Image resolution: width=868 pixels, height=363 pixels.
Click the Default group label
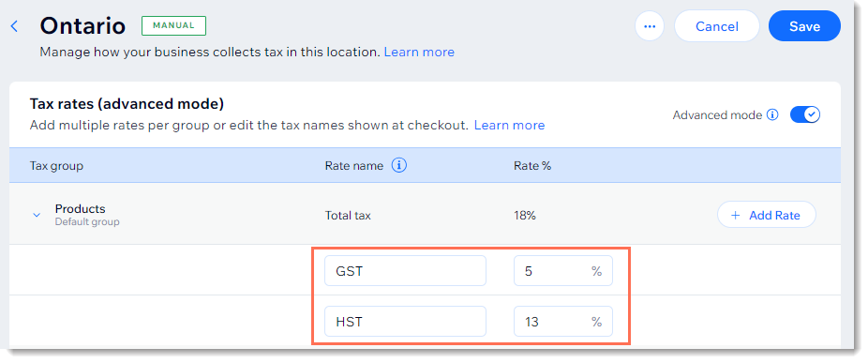coord(87,221)
